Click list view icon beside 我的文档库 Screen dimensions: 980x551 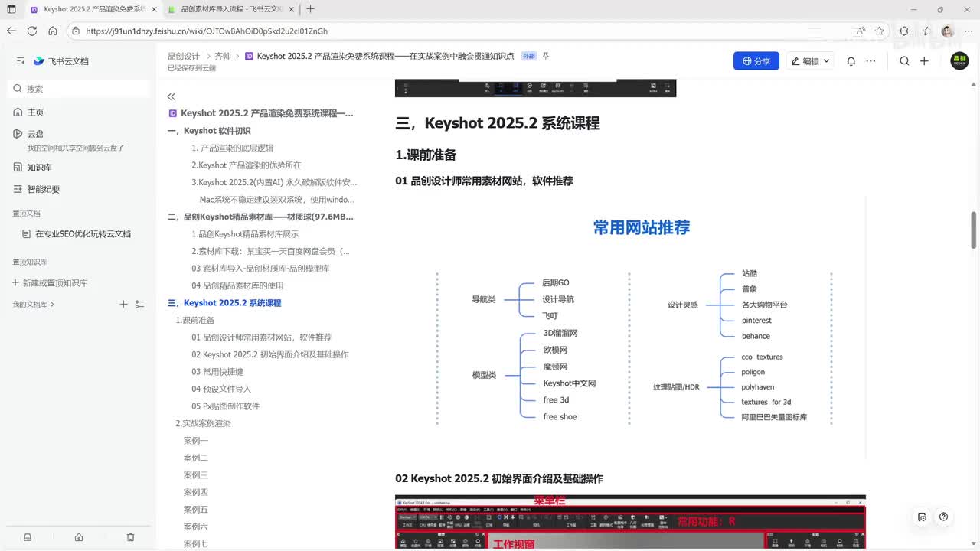(139, 304)
